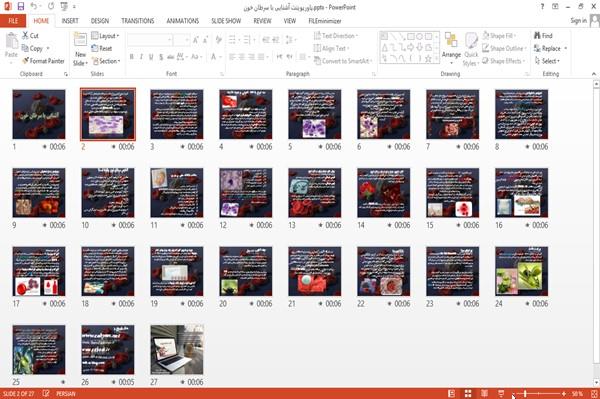Click Reset slide button

pos(102,48)
